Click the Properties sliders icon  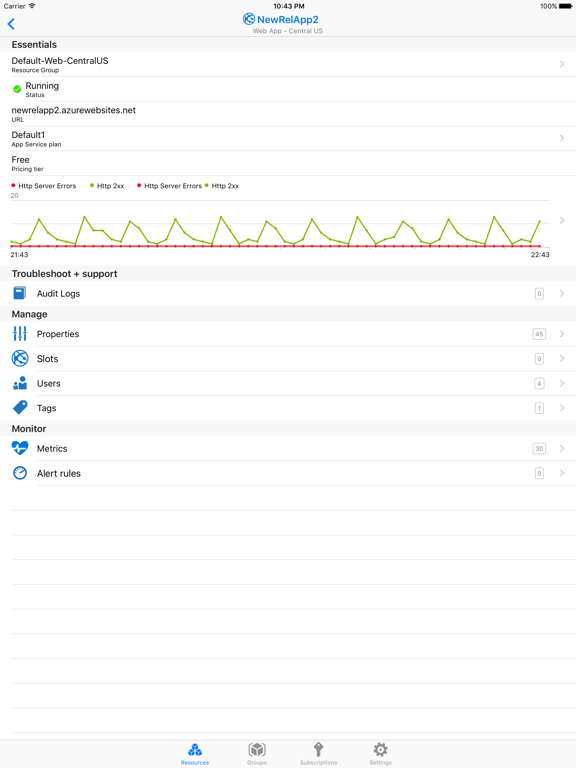(20, 334)
